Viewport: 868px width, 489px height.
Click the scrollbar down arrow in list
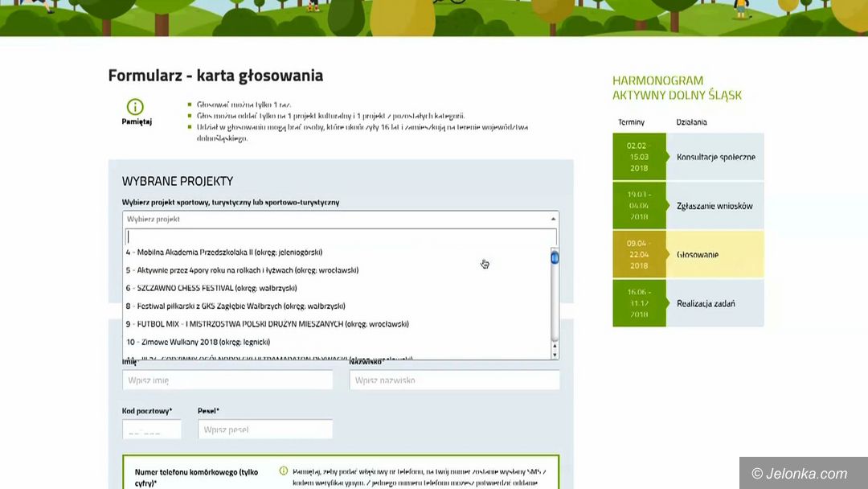pyautogui.click(x=555, y=355)
